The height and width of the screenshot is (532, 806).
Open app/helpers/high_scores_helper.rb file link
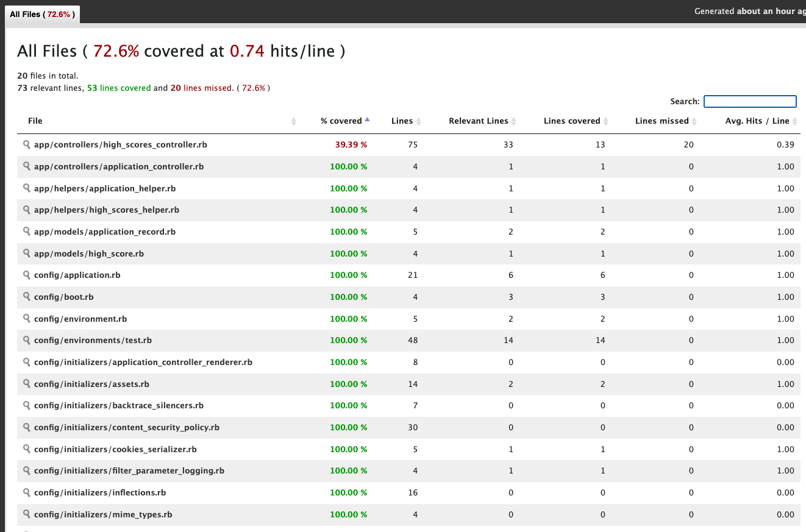pyautogui.click(x=107, y=210)
